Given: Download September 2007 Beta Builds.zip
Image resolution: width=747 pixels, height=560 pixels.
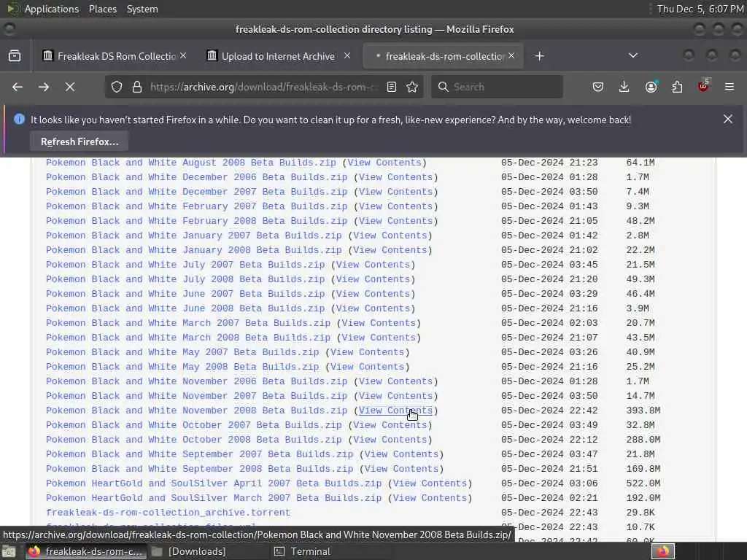Looking at the screenshot, I should 200,454.
